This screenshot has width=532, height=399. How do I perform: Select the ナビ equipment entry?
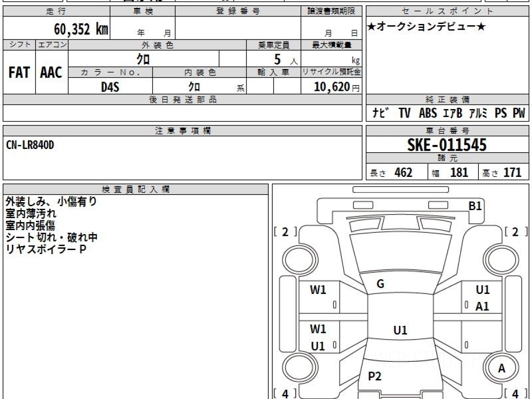coord(381,113)
